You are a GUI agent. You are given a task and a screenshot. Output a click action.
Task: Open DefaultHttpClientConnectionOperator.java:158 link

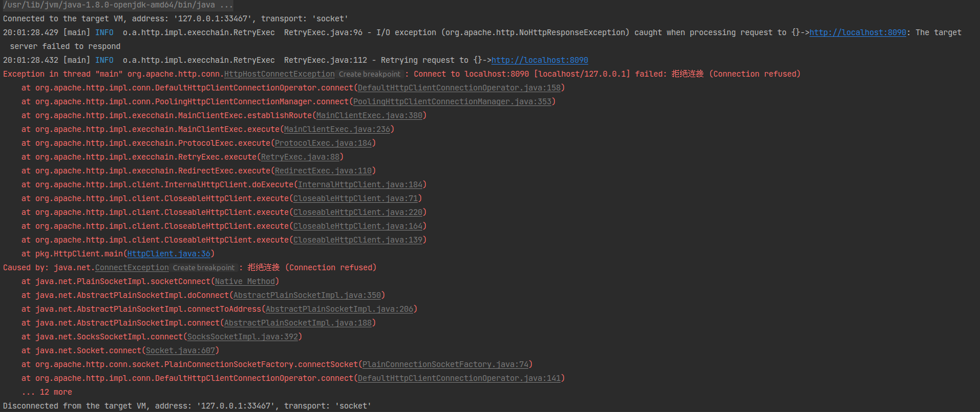(x=459, y=88)
